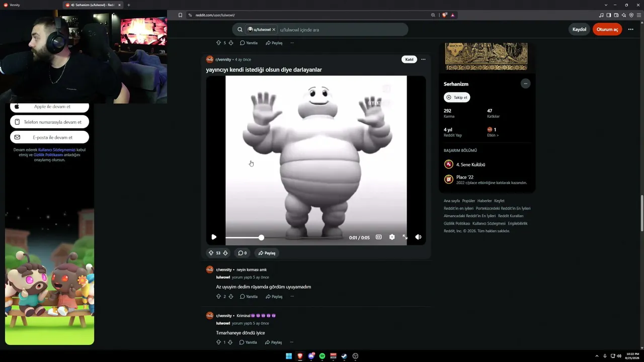Share the 'Tımarhaneye döndü iyice' comment
The width and height of the screenshot is (644, 362).
coord(273,342)
